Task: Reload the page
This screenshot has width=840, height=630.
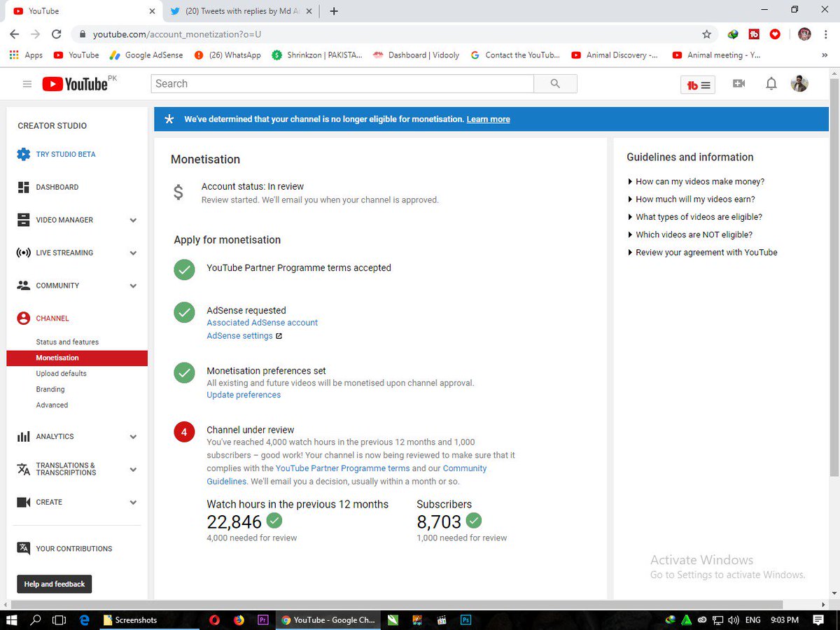Action: 57,34
